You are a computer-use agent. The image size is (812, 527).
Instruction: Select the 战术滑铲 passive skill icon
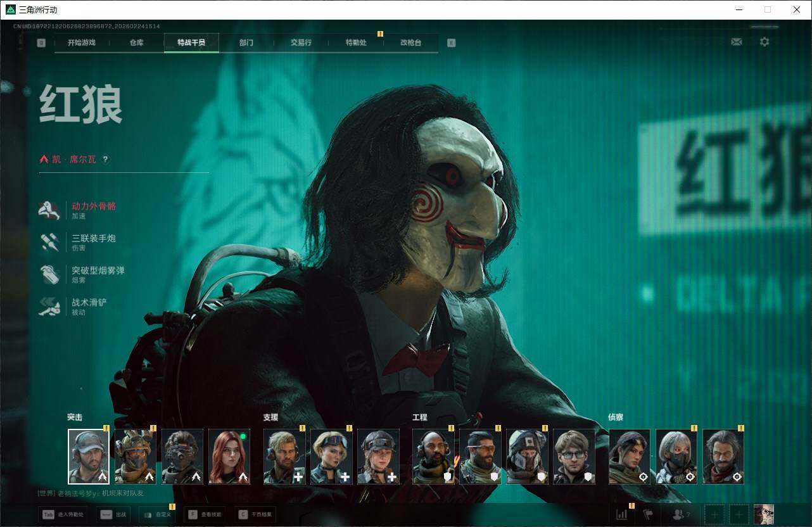pyautogui.click(x=49, y=307)
